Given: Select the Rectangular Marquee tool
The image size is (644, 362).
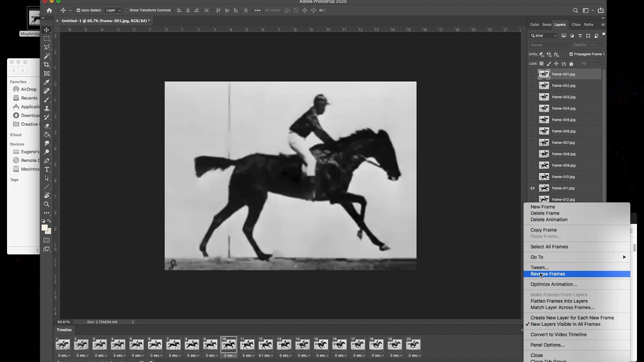Looking at the screenshot, I should pyautogui.click(x=47, y=39).
